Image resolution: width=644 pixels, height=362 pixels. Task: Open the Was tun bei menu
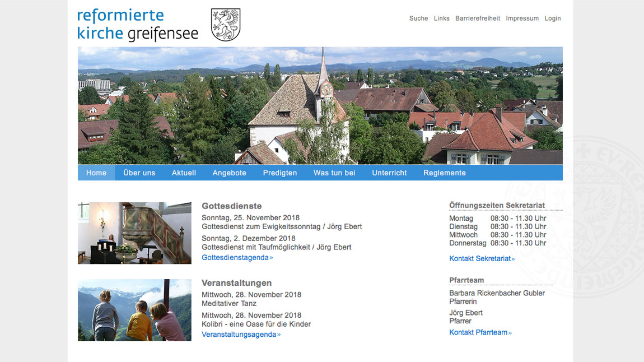pos(334,173)
